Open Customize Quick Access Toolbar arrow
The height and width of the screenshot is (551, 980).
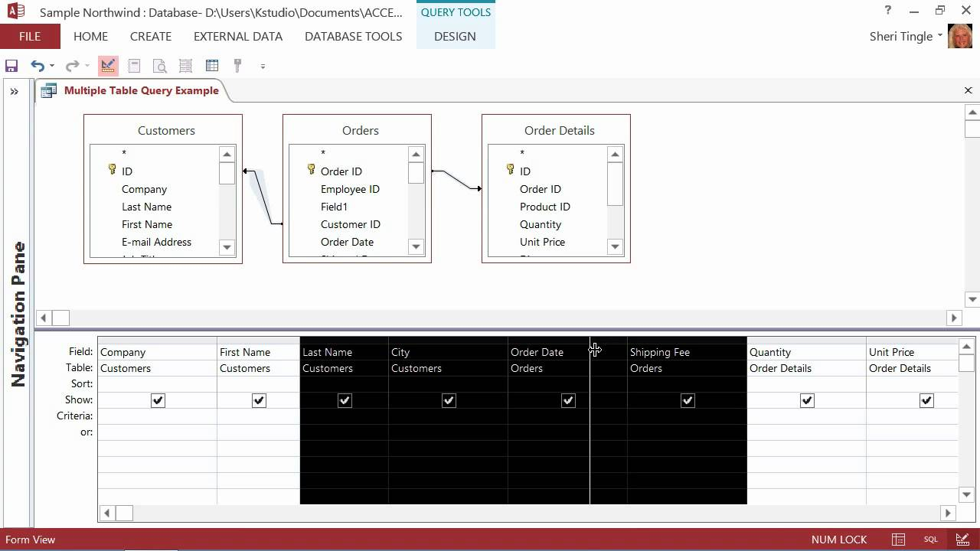click(263, 67)
